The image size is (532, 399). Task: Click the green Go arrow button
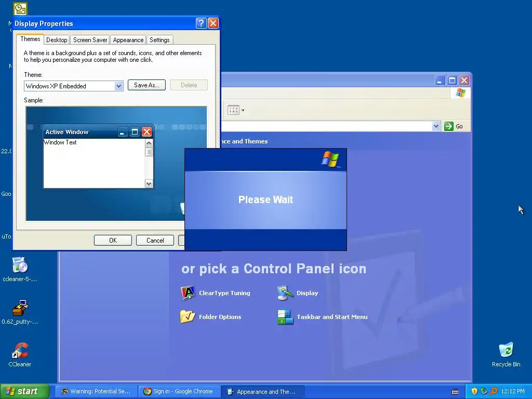tap(448, 126)
